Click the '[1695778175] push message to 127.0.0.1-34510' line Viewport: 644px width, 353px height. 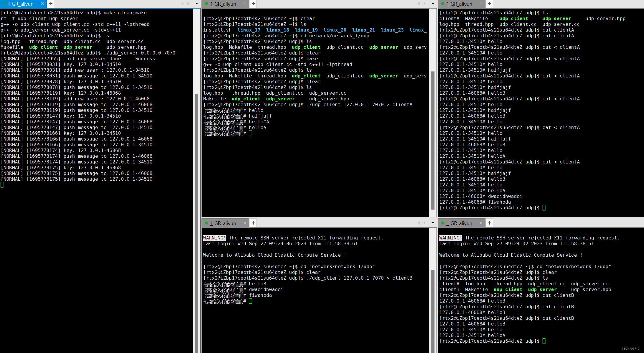click(x=77, y=179)
